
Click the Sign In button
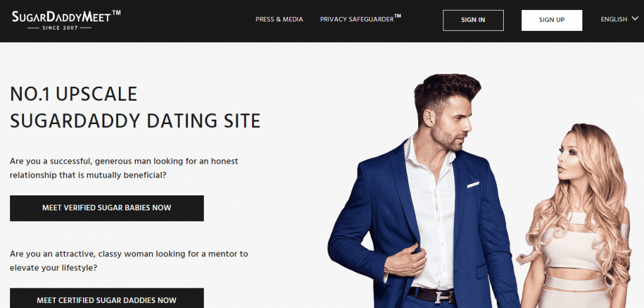click(473, 20)
